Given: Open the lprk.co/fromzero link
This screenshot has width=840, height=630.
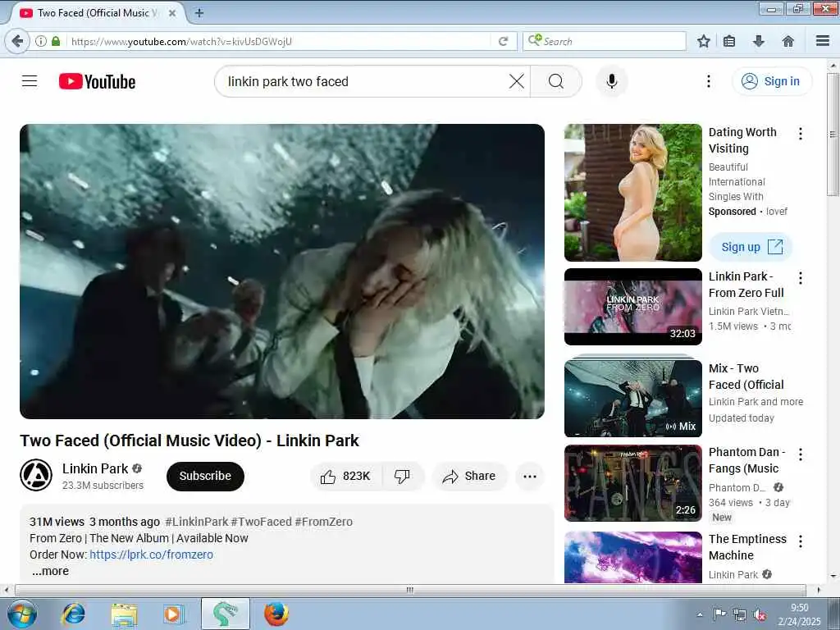Looking at the screenshot, I should (x=151, y=555).
